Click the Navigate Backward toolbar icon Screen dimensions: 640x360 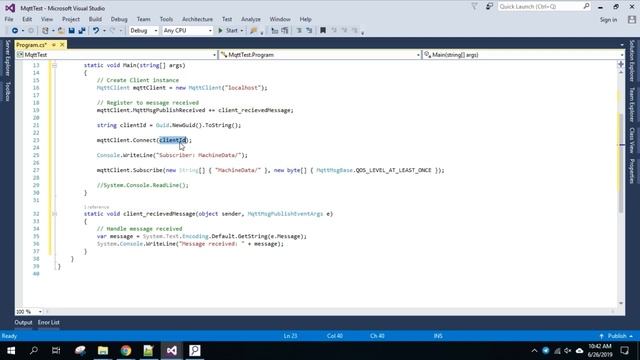pos(15,31)
